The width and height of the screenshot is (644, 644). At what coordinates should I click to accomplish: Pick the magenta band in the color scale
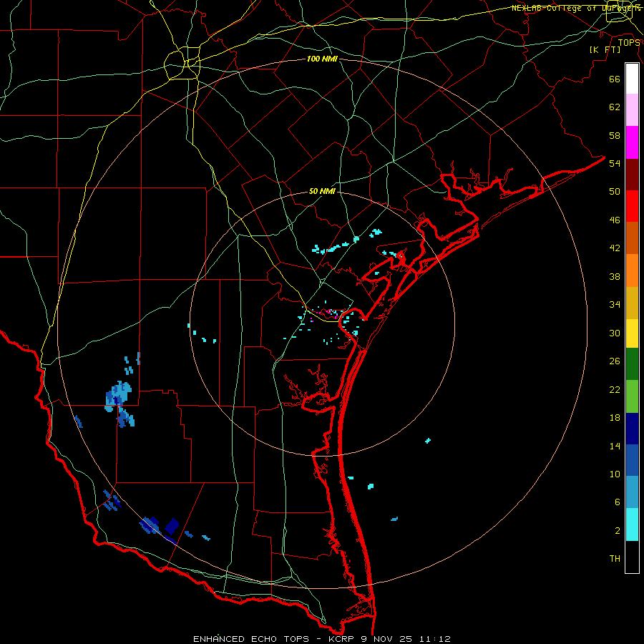pyautogui.click(x=632, y=142)
